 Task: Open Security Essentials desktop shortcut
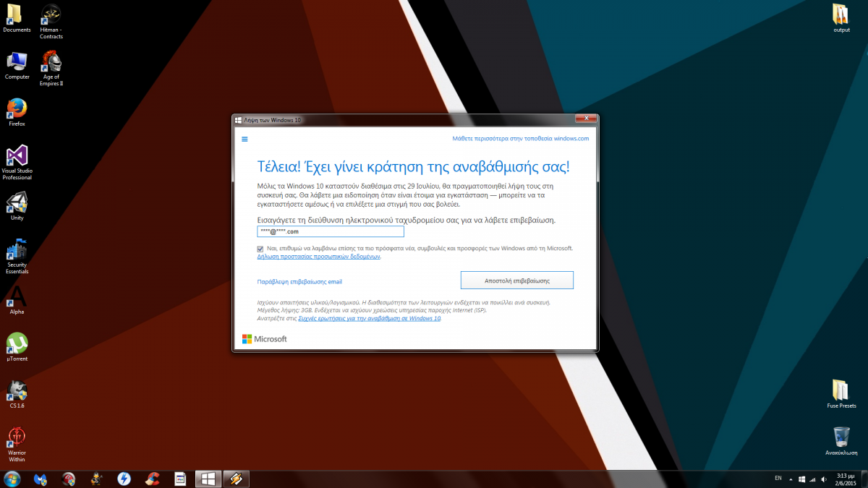pyautogui.click(x=17, y=256)
